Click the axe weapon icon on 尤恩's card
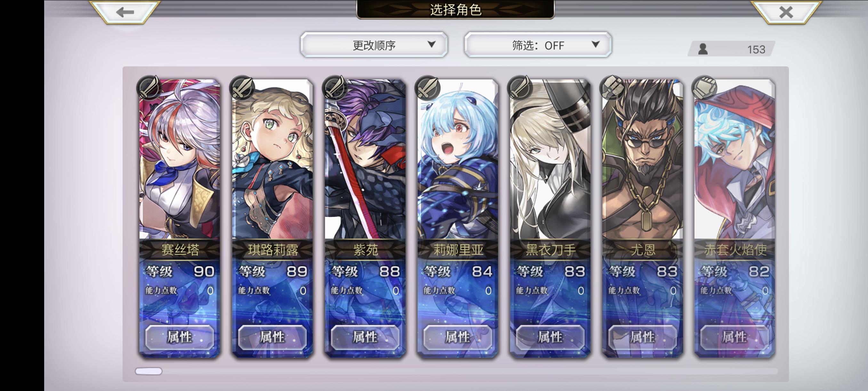This screenshot has width=868, height=391. coord(612,88)
